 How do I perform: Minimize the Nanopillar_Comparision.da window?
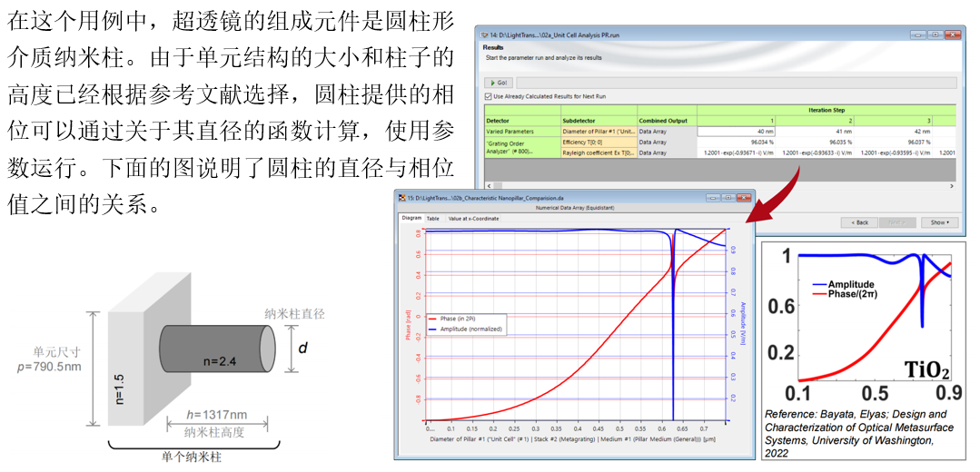[712, 197]
